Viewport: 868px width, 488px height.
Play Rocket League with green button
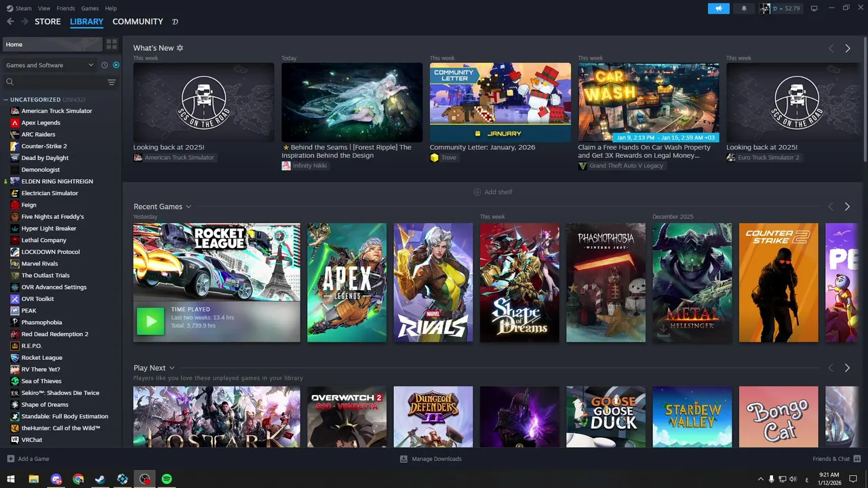pos(151,321)
